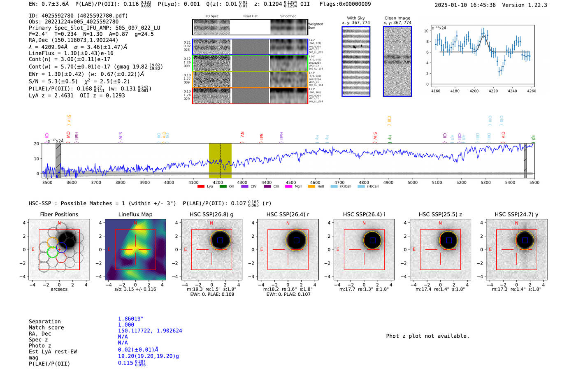Click the Weighted Sum smoothed spectrum panel
This screenshot has height=392, width=576.
tap(289, 27)
